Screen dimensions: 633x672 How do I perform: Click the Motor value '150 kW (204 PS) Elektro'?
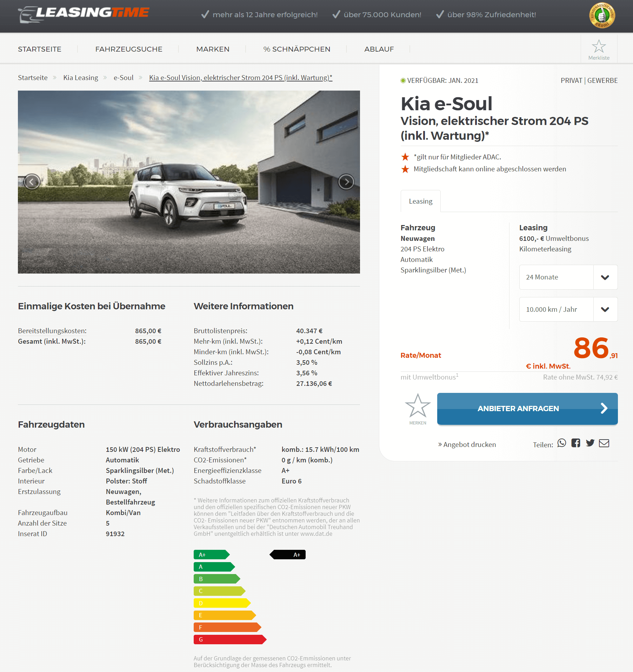[x=143, y=449]
